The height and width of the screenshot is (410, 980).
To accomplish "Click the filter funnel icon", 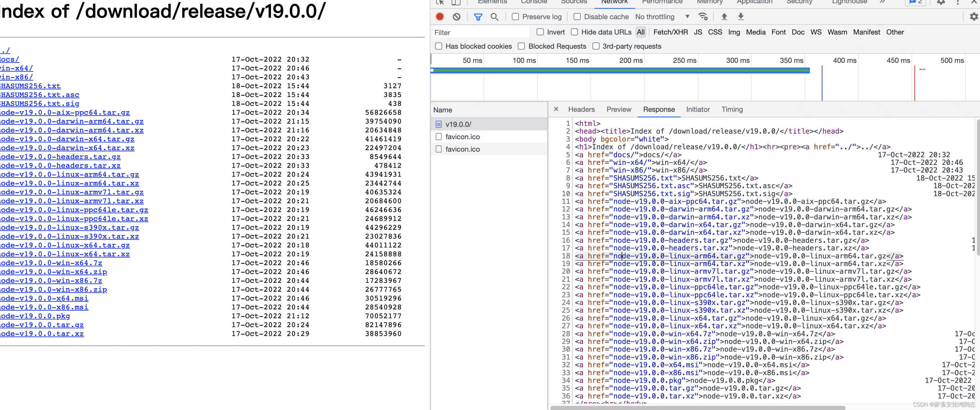I will (x=476, y=17).
